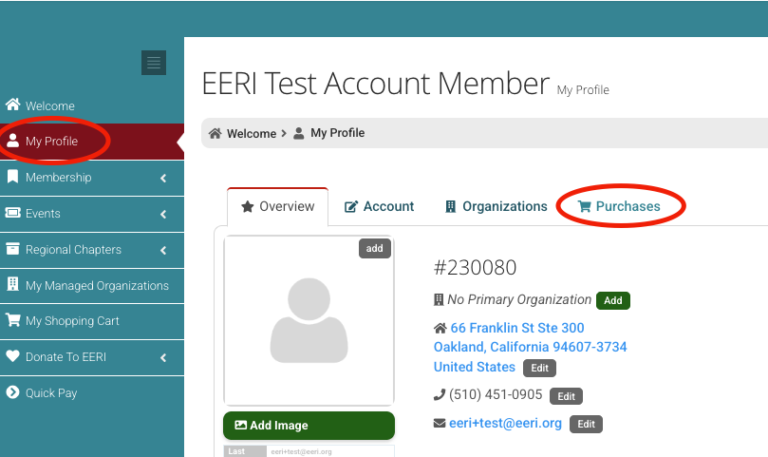Screen dimensions: 768x457
Task: Click the home icon beside Welcome in sidebar
Action: (13, 105)
